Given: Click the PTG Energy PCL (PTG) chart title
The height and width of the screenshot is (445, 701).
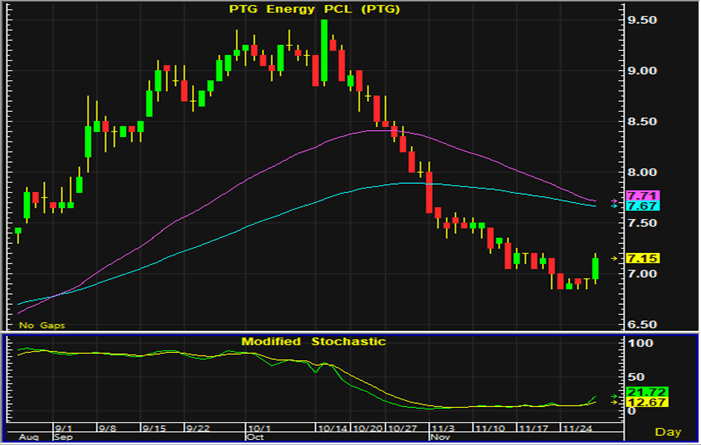Looking at the screenshot, I should [316, 9].
